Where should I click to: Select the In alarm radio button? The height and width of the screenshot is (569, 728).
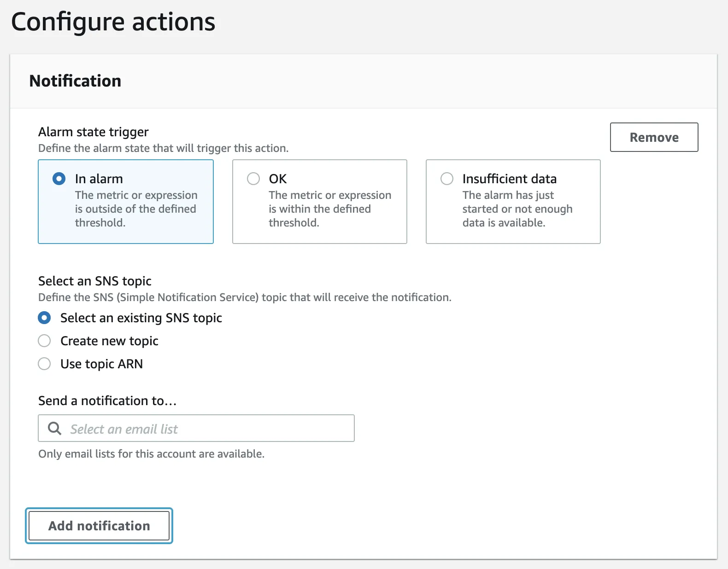(x=59, y=179)
